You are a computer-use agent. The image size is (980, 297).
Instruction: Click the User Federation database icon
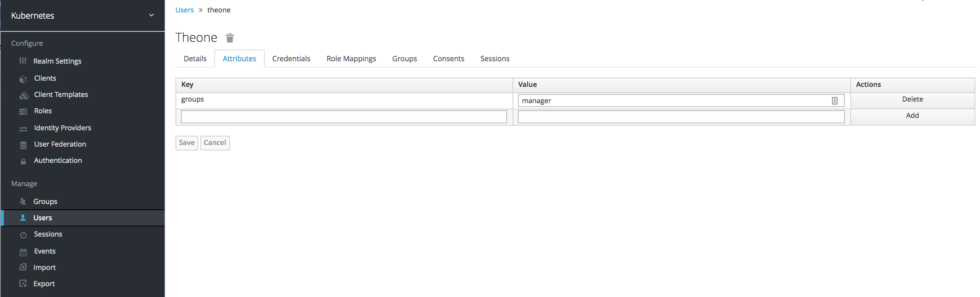click(x=23, y=145)
